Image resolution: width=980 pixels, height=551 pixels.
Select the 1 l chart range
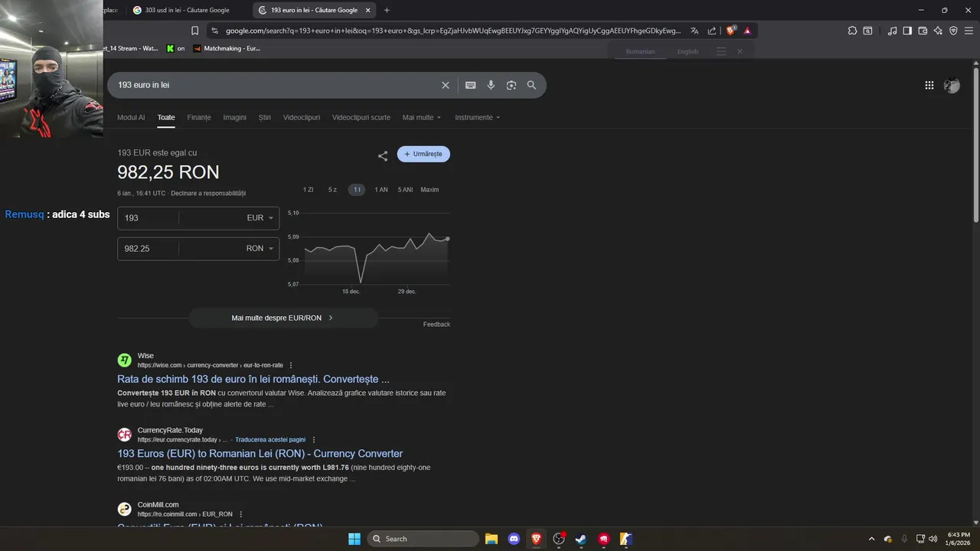point(357,190)
